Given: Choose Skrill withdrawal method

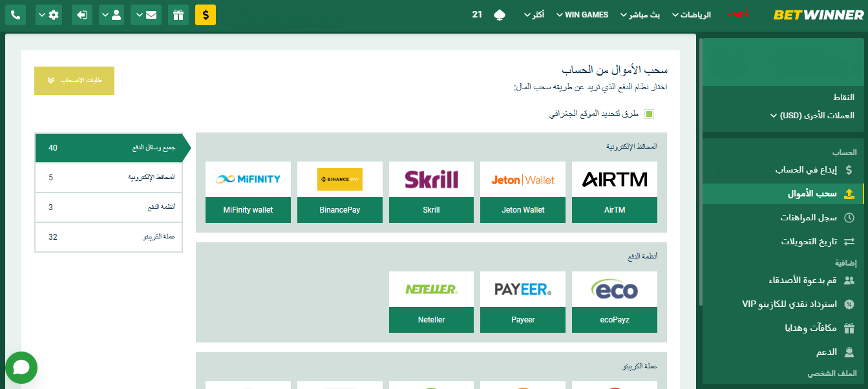Looking at the screenshot, I should tap(431, 192).
